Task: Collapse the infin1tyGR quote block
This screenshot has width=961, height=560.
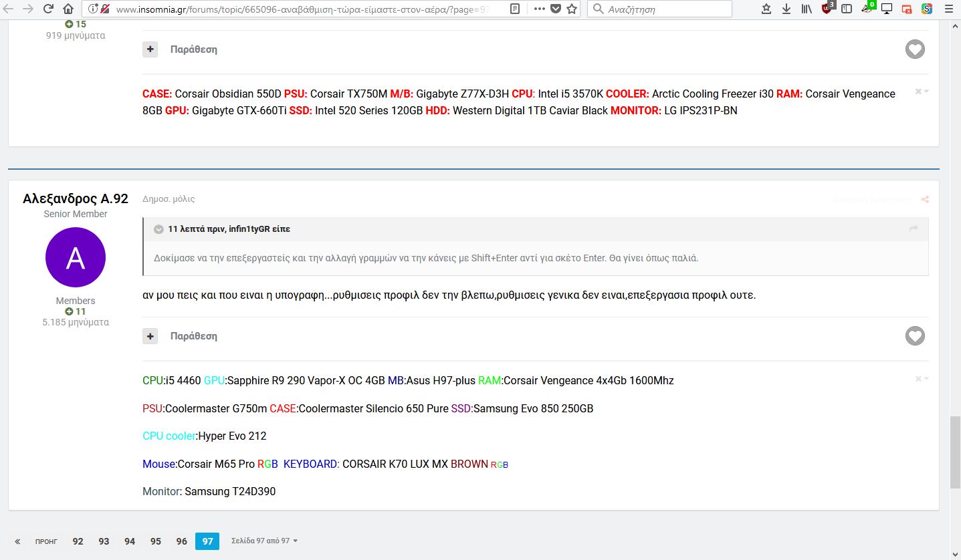Action: click(158, 229)
